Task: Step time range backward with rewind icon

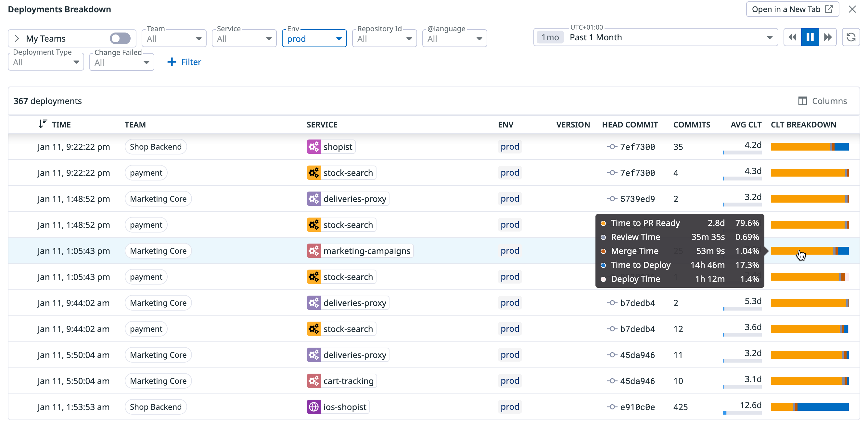Action: pyautogui.click(x=792, y=37)
